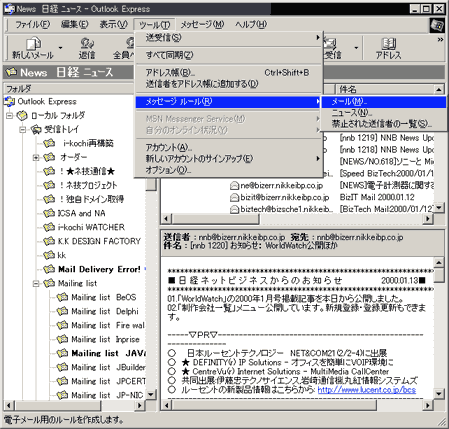Show more toolbar buttons chevron

click(x=440, y=40)
